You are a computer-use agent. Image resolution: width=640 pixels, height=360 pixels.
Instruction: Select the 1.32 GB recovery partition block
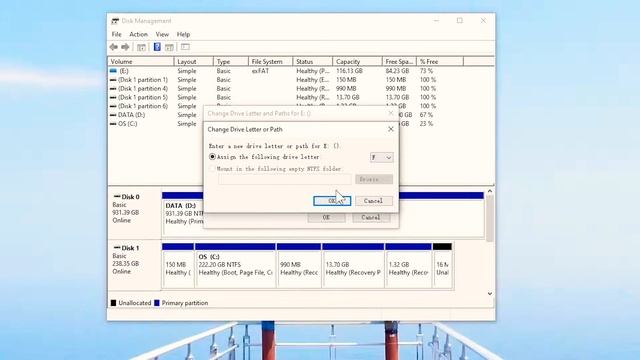click(408, 265)
